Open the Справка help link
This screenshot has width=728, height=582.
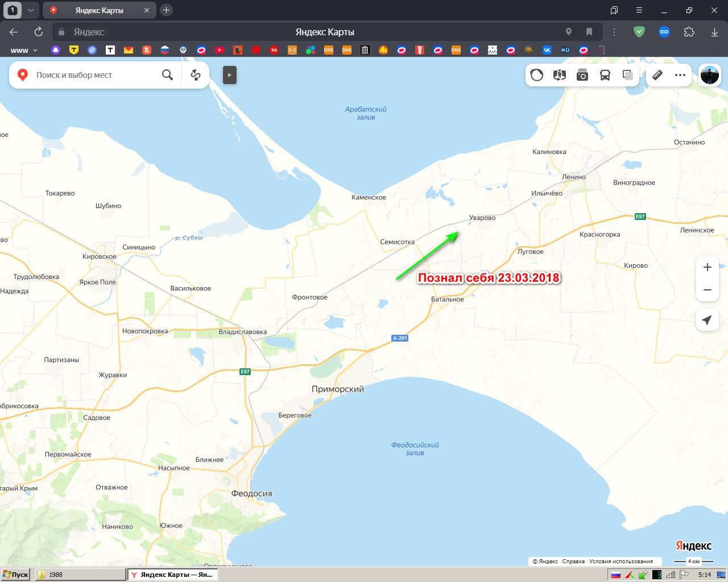[x=573, y=562]
